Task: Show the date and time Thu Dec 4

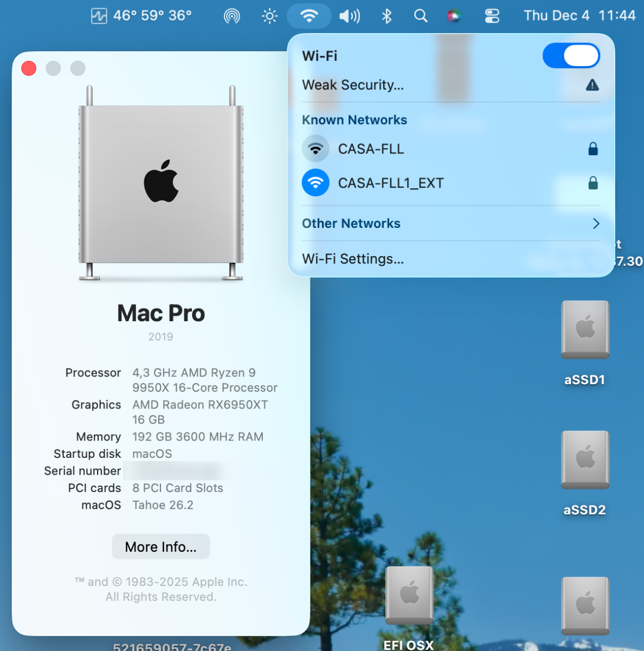Action: (x=579, y=16)
